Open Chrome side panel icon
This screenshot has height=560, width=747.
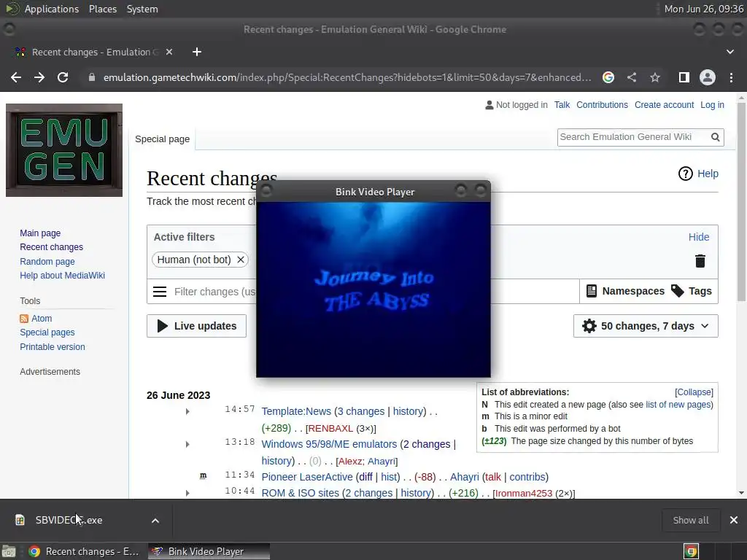(684, 77)
